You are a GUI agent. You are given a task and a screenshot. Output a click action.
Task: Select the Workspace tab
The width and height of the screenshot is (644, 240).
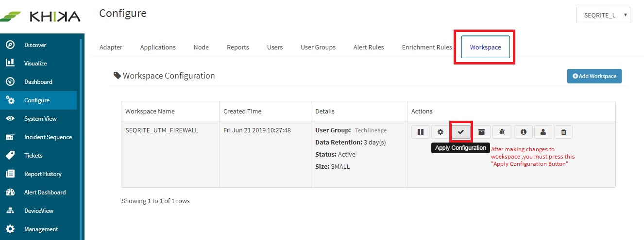[x=485, y=47]
